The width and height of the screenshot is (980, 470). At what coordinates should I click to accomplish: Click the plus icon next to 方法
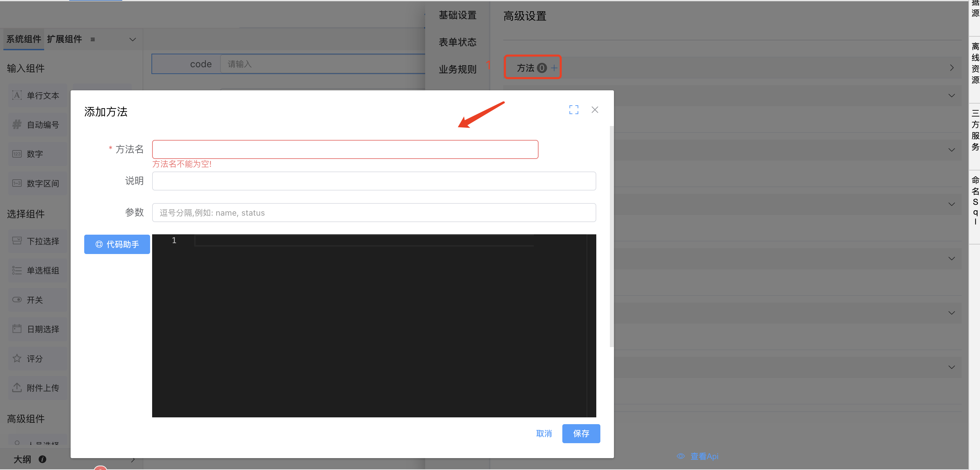pyautogui.click(x=554, y=68)
